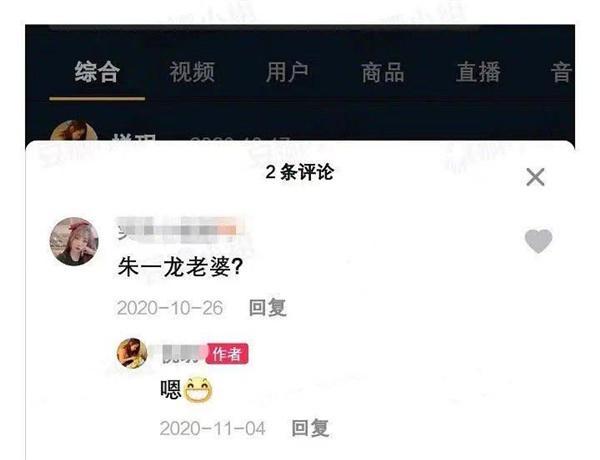600x460 pixels.
Task: Tap the 2 条评论 header
Action: pos(300,172)
